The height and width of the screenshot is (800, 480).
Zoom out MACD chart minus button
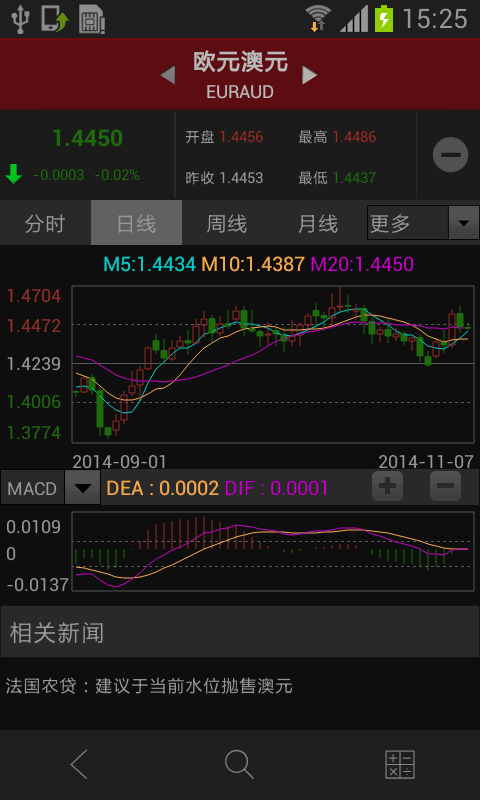coord(445,486)
